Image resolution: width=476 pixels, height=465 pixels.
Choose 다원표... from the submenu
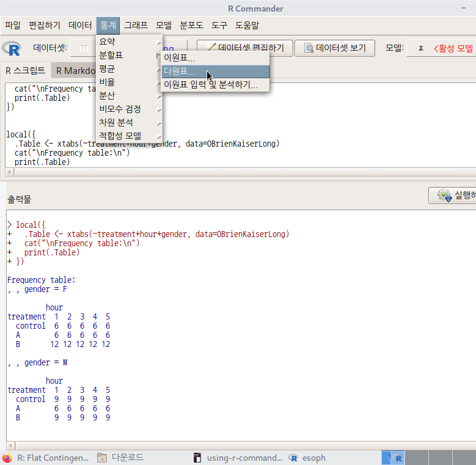coord(215,71)
